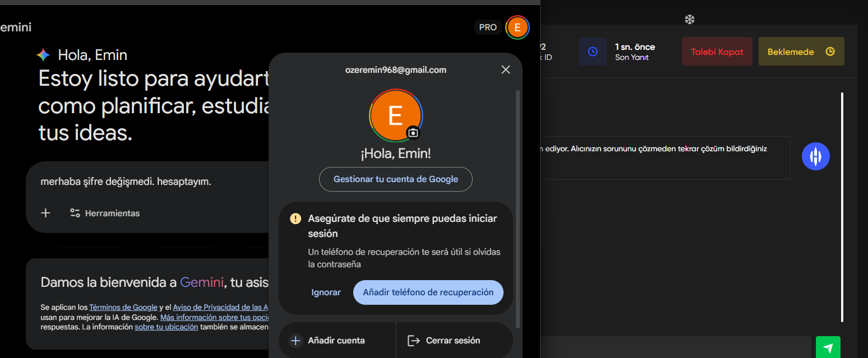Click Talebi Kapat button in ticket window
This screenshot has width=868, height=358.
(717, 52)
